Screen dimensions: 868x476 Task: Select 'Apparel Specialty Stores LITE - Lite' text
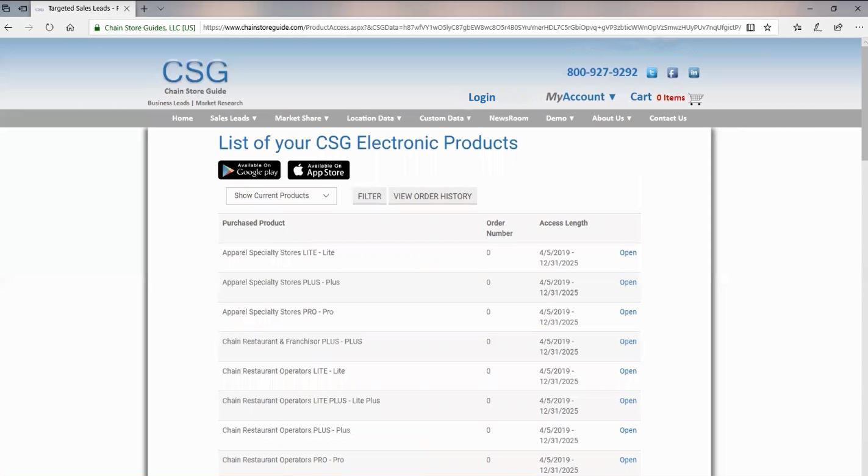point(278,253)
